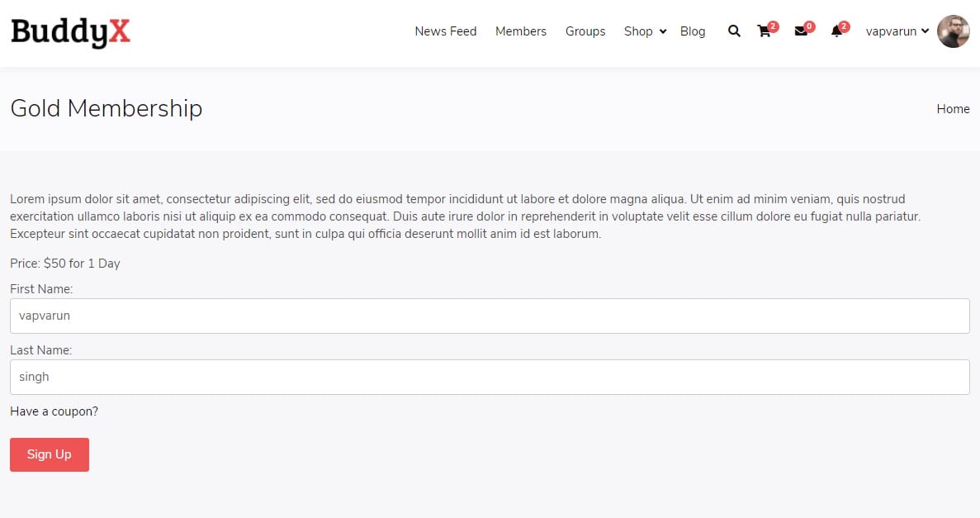Open the Members page
The width and height of the screenshot is (980, 518).
pyautogui.click(x=521, y=31)
